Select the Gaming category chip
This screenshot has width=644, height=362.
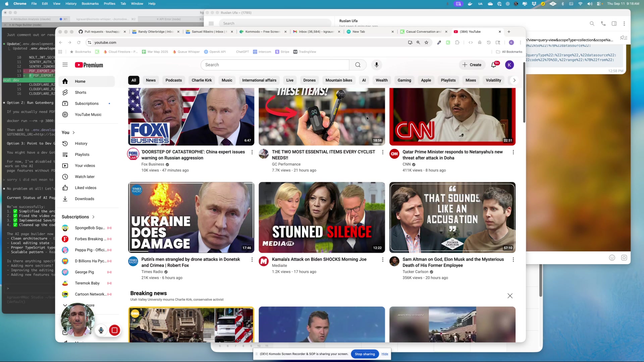(x=404, y=80)
